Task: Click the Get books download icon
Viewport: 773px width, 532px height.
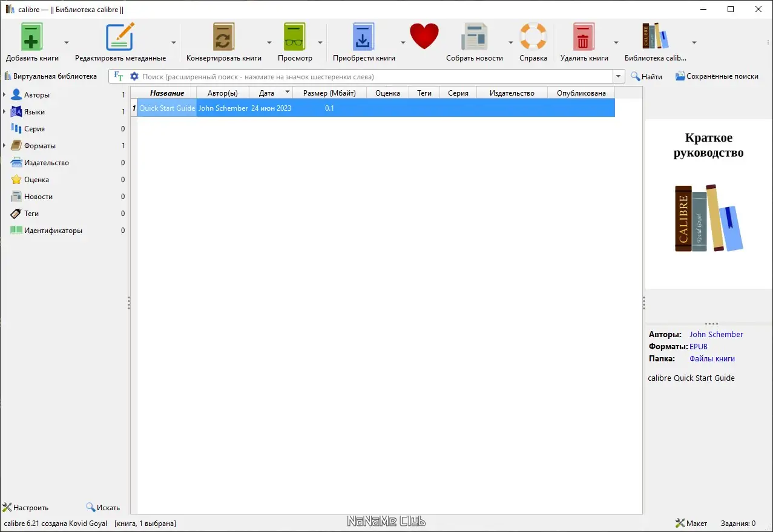Action: (364, 37)
